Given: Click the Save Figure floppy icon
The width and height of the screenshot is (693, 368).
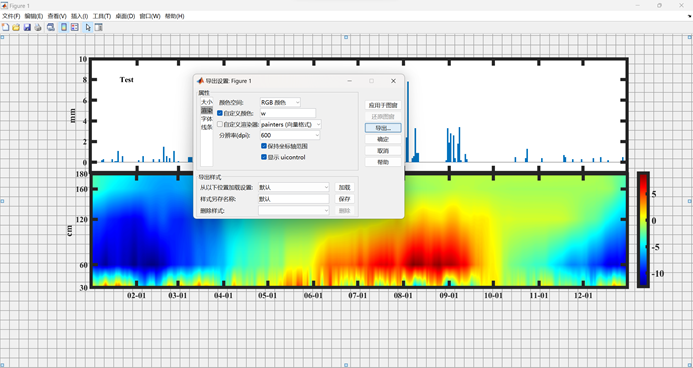Looking at the screenshot, I should 27,27.
